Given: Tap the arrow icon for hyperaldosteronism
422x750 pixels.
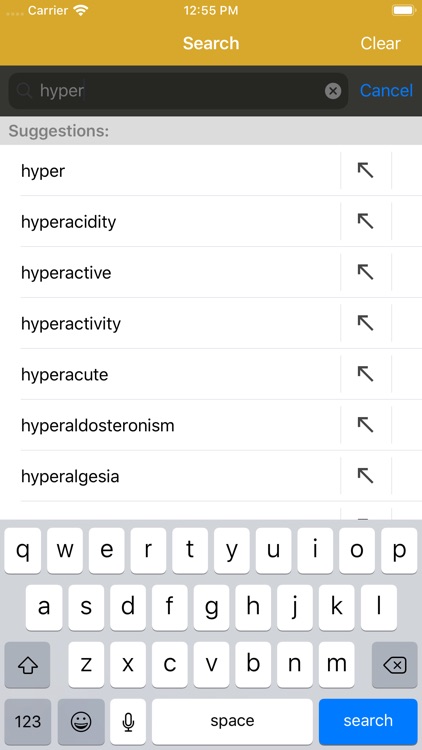Looking at the screenshot, I should click(x=366, y=425).
